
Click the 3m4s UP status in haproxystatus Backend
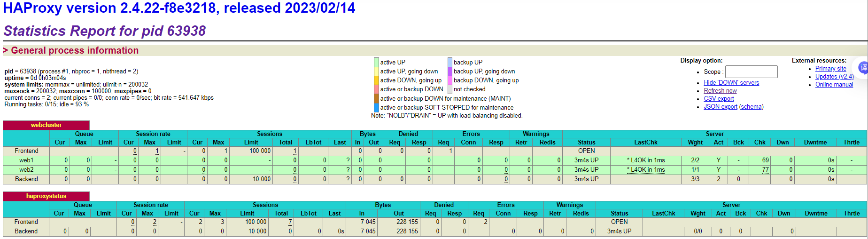click(620, 231)
